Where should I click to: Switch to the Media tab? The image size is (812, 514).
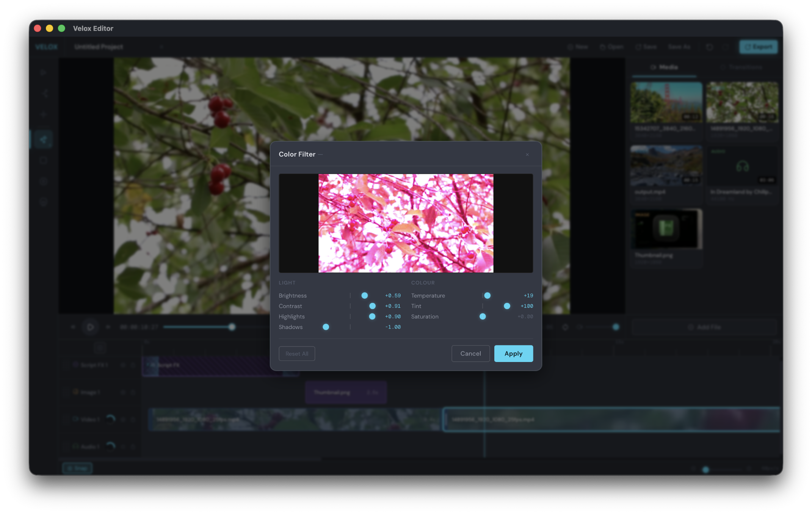click(x=664, y=67)
